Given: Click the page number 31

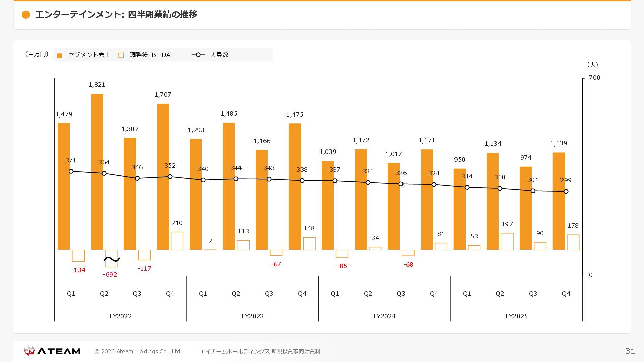Looking at the screenshot, I should (x=630, y=351).
